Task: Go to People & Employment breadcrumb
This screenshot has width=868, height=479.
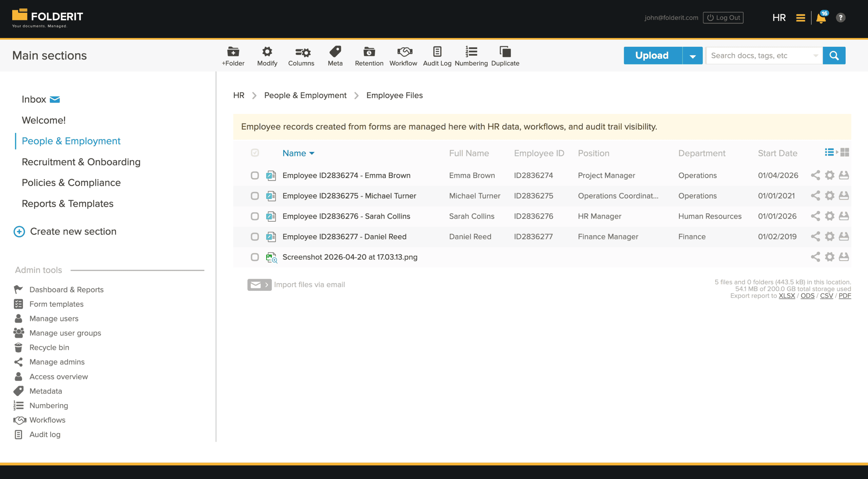Action: pos(305,95)
